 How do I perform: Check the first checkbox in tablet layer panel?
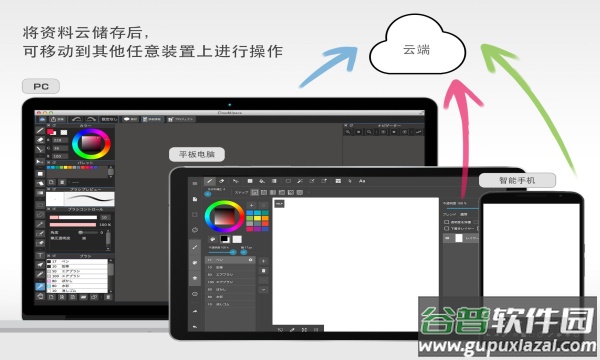point(446,222)
